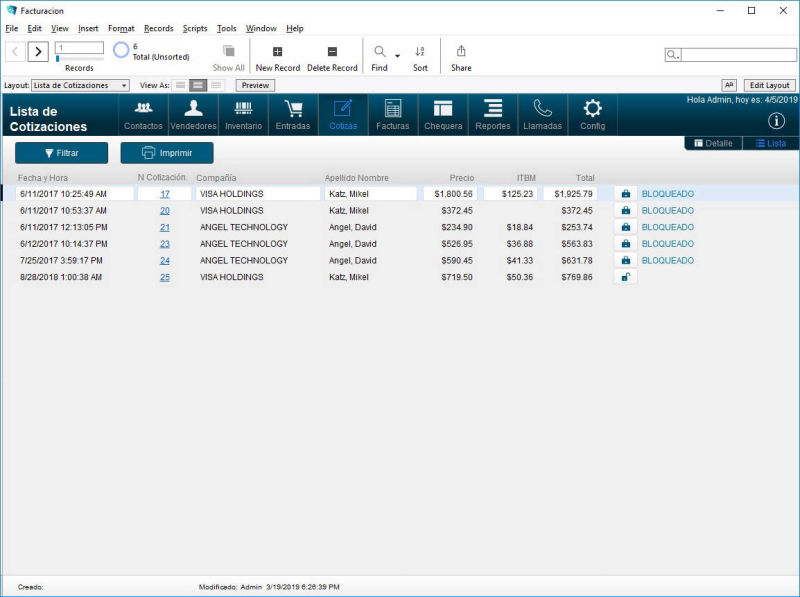Screen dimensions: 800x597
Task: Click the current record number field
Action: (79, 48)
